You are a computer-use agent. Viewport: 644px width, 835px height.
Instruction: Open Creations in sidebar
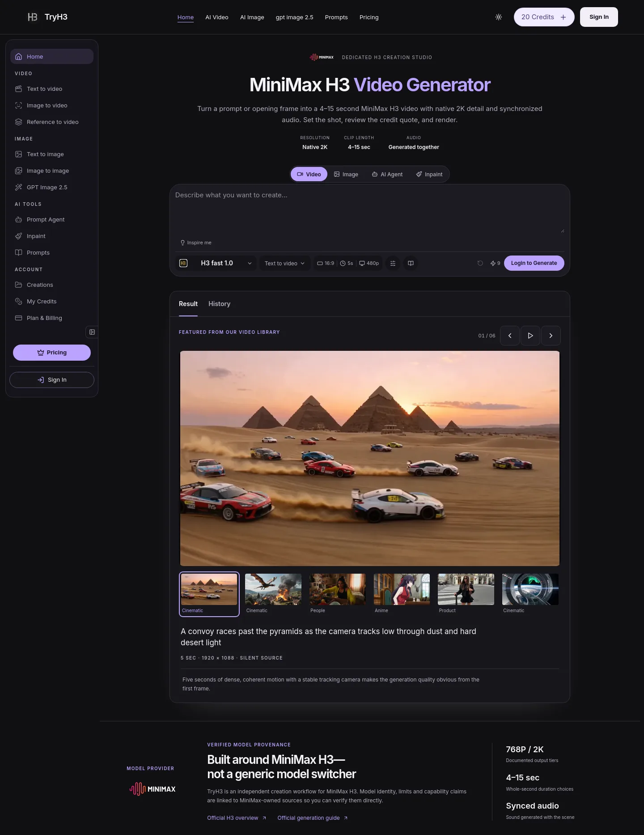[52, 285]
